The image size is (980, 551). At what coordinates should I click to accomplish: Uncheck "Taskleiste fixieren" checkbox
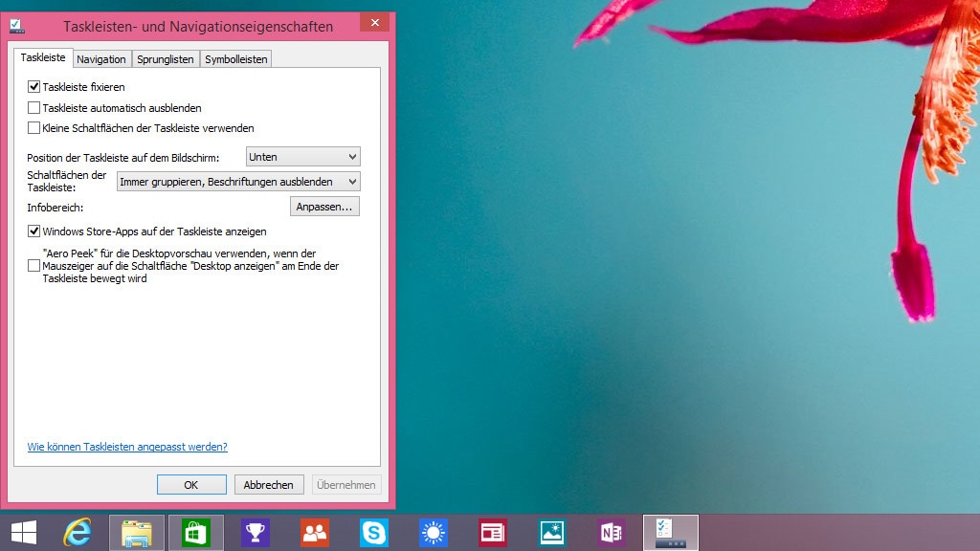pos(34,87)
